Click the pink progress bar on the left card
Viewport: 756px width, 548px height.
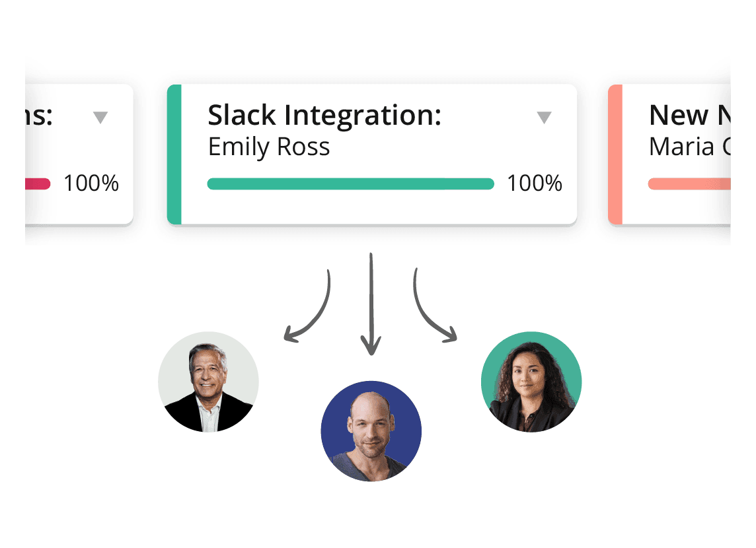point(38,184)
